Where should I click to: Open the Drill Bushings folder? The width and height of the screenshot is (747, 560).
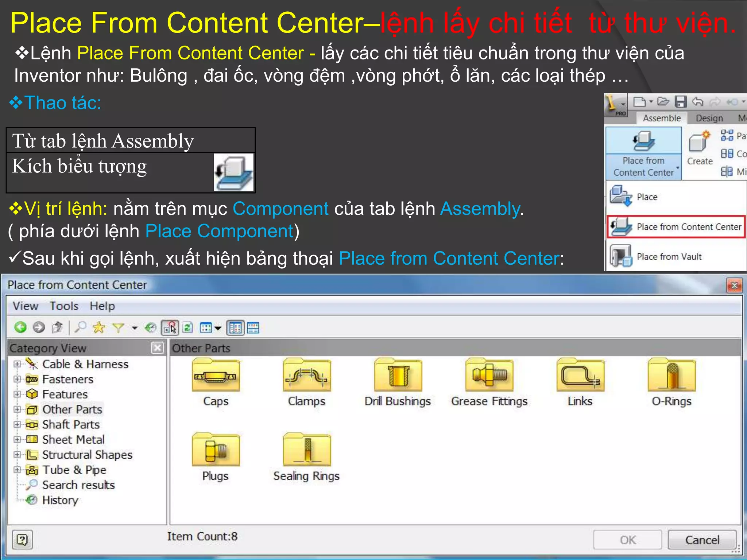(x=398, y=382)
